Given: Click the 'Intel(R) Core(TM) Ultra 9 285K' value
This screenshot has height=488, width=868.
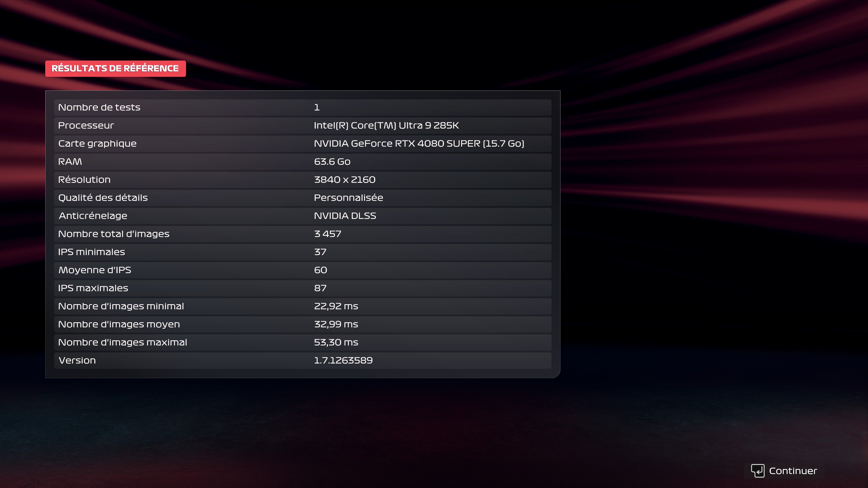Looking at the screenshot, I should coord(386,126).
